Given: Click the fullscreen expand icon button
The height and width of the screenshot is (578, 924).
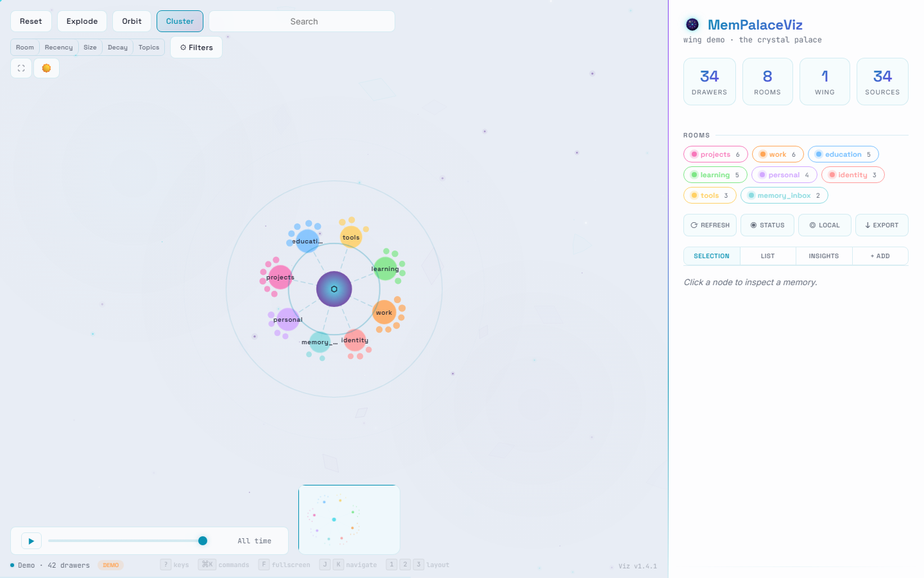Looking at the screenshot, I should (21, 68).
